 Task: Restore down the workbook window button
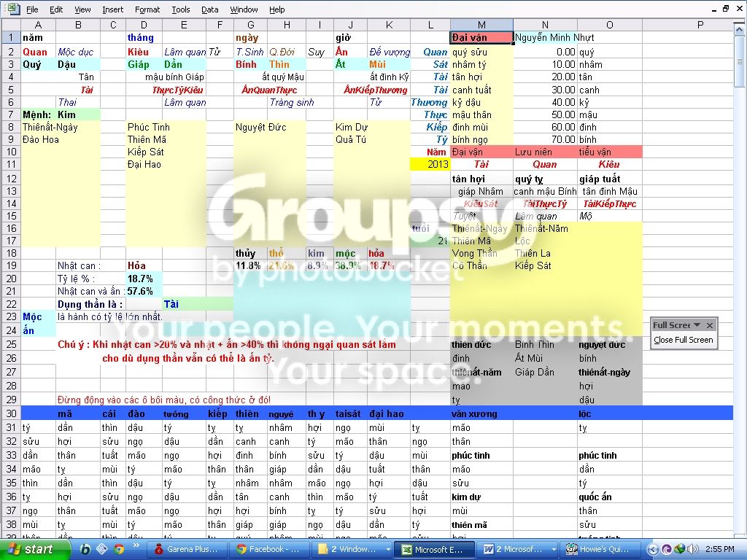tap(726, 9)
